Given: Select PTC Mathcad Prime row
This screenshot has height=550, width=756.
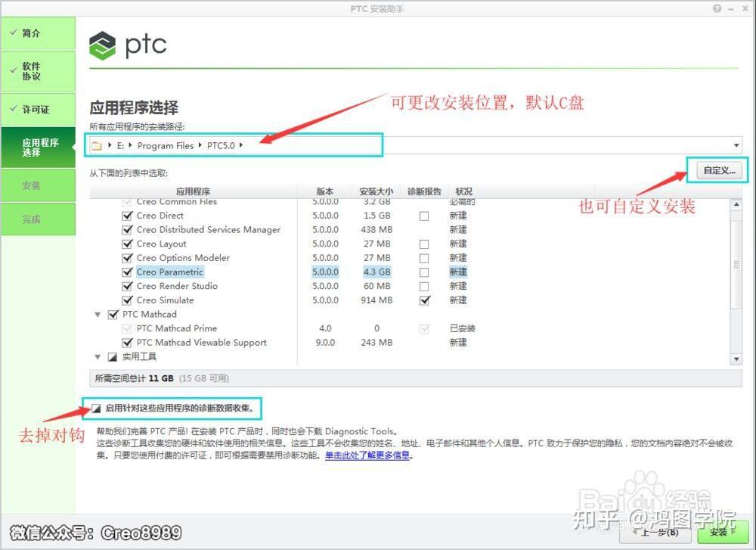Looking at the screenshot, I should (x=176, y=328).
